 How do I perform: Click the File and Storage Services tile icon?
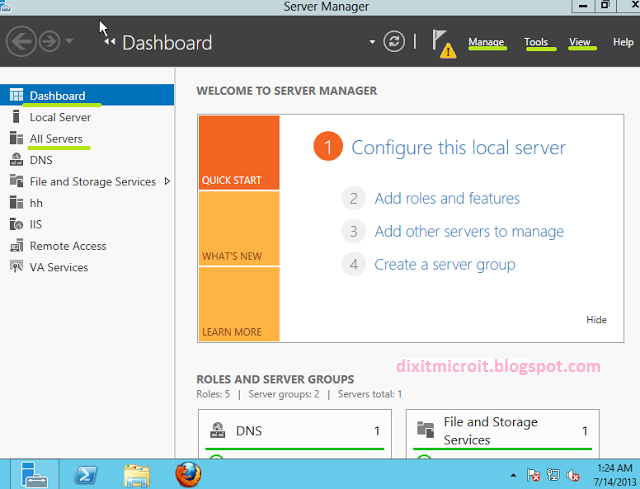[x=426, y=430]
